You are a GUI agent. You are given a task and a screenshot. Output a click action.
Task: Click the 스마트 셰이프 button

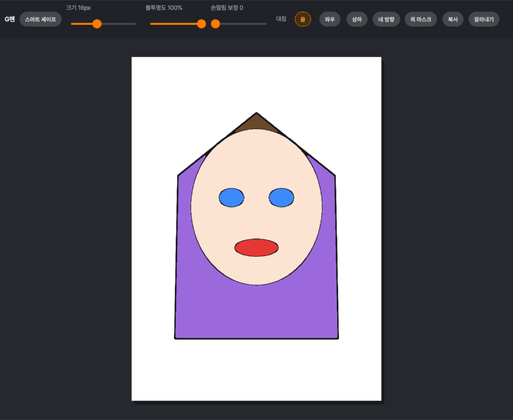tap(41, 19)
